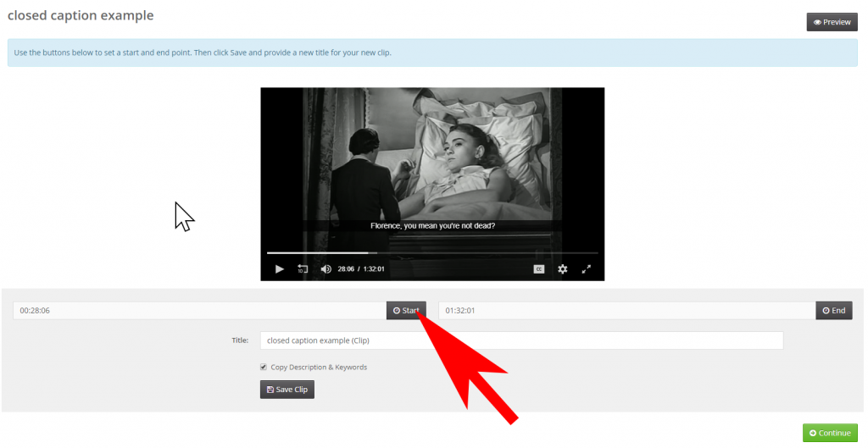Click the subtitle 'Florence, you mean you're not dead?'
The image size is (868, 448).
[432, 225]
